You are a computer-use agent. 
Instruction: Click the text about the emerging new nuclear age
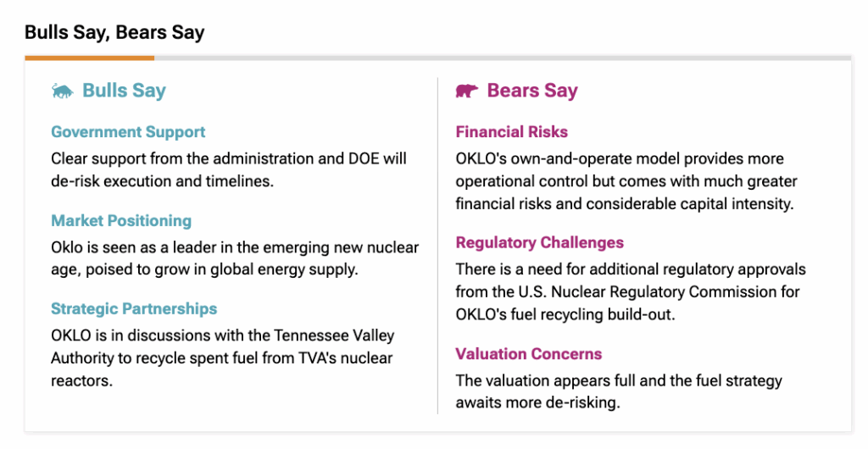(x=235, y=258)
